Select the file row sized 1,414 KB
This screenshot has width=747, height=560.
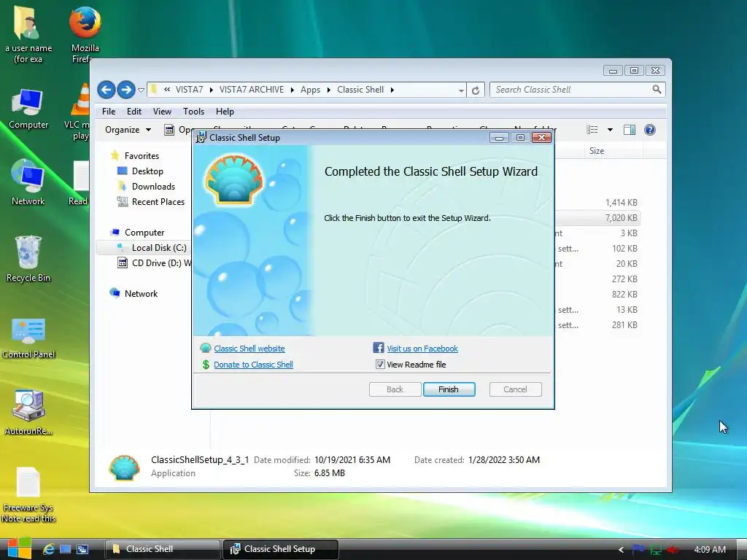[597, 203]
